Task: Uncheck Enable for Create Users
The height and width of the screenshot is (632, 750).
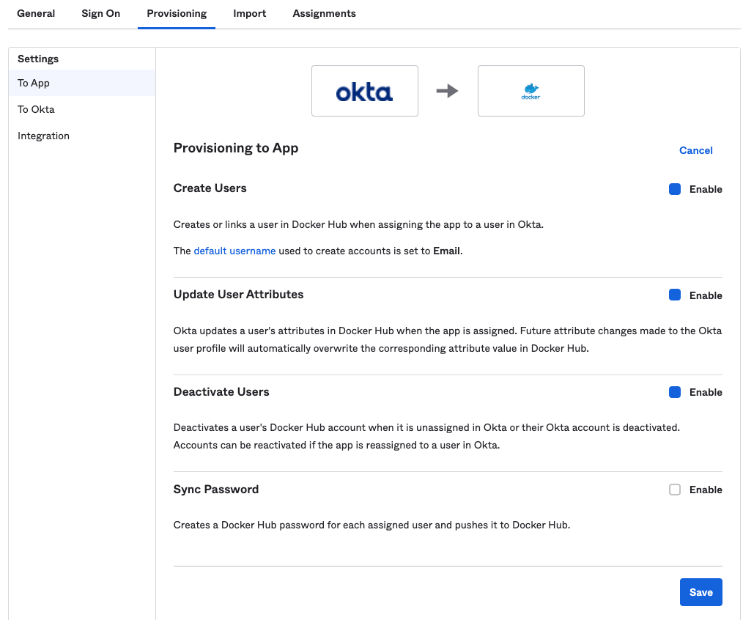Action: pos(675,189)
